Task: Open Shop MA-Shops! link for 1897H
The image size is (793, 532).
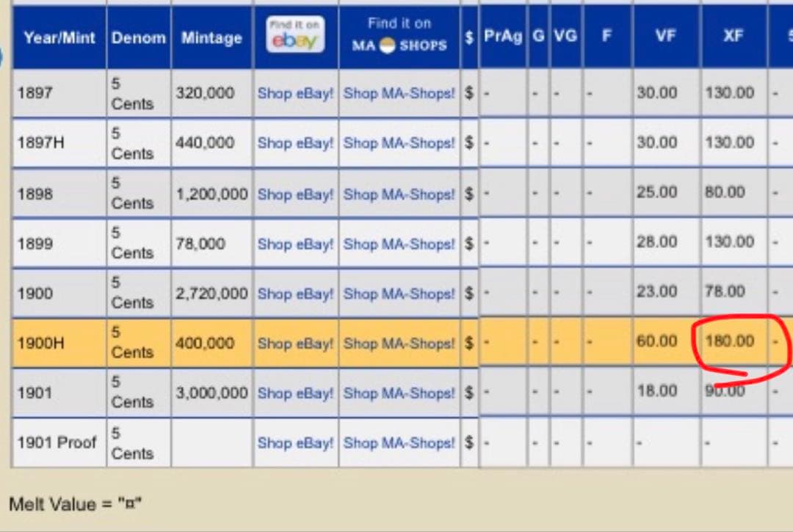Action: [x=399, y=143]
